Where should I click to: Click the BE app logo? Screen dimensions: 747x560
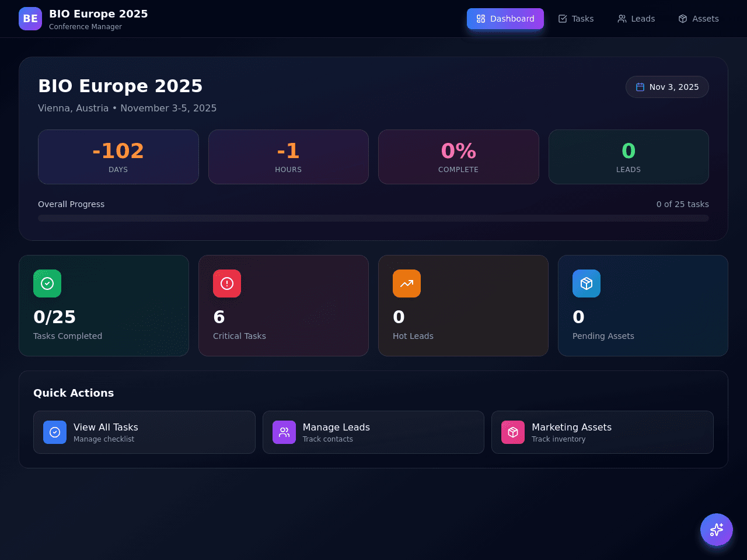point(30,19)
